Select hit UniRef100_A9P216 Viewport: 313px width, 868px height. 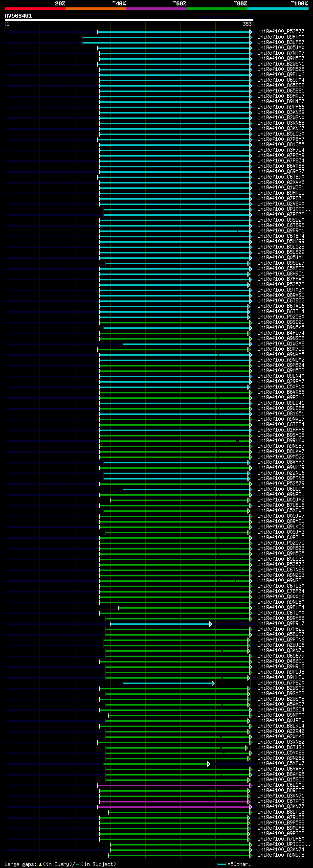(281, 398)
